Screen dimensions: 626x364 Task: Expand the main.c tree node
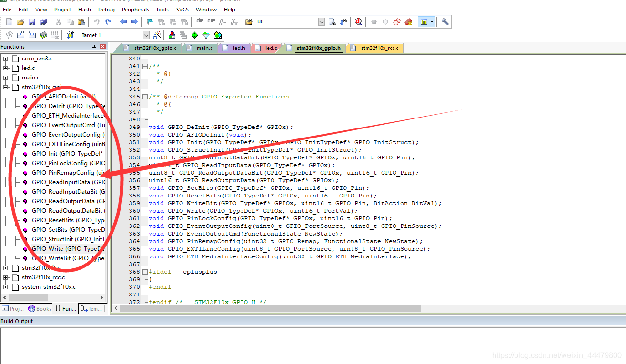click(x=6, y=78)
